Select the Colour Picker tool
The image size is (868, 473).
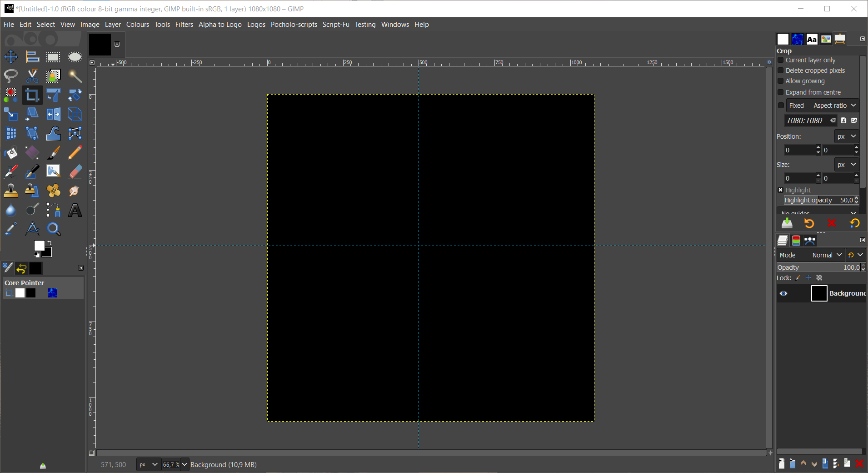[11, 229]
